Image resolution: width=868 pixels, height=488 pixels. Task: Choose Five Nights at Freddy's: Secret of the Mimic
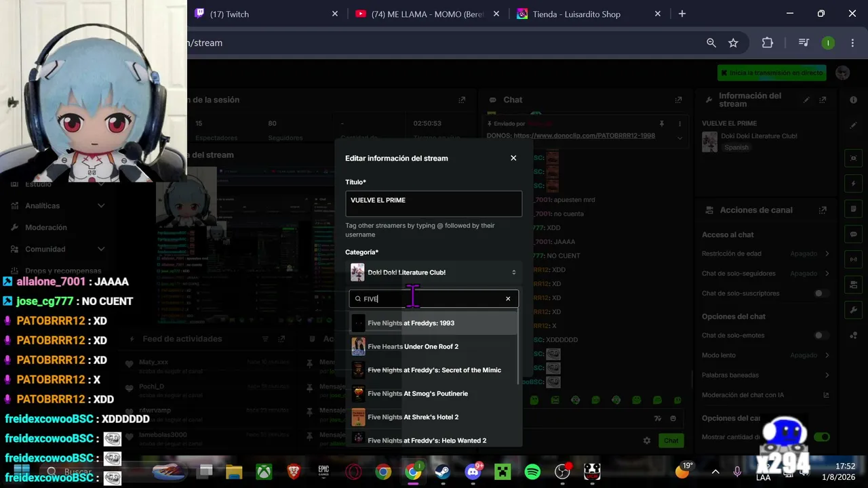[433, 370]
